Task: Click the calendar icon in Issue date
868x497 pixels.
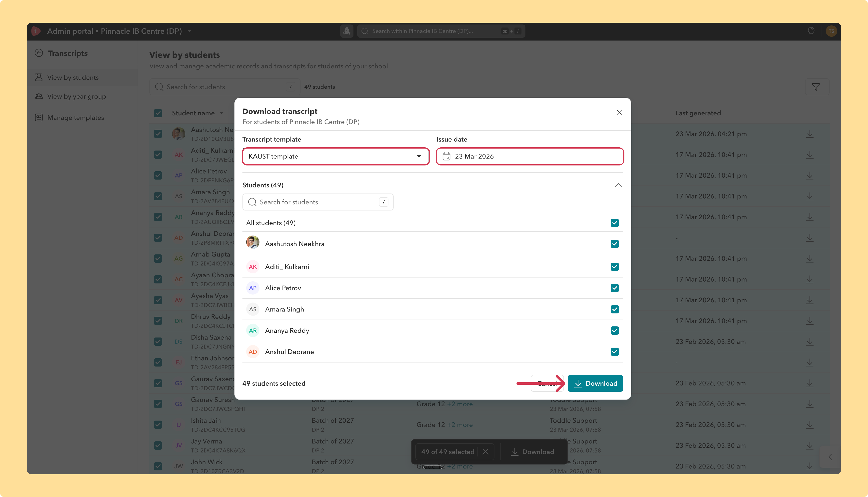Action: pyautogui.click(x=446, y=156)
